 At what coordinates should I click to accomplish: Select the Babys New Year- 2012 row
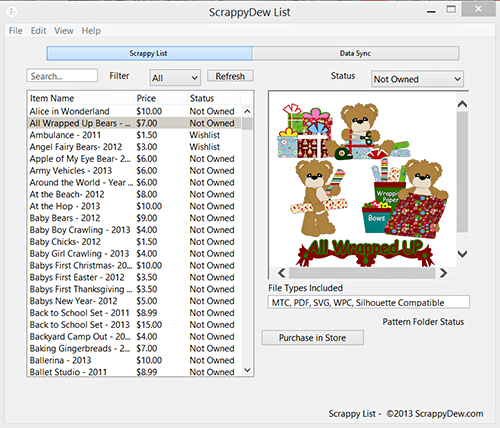pyautogui.click(x=134, y=301)
